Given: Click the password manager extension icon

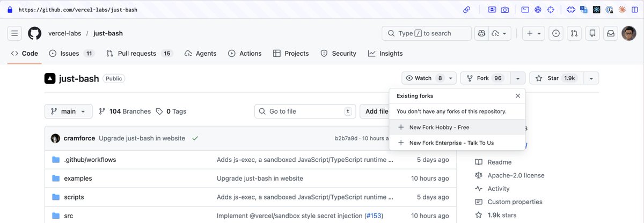Looking at the screenshot, I should [x=609, y=10].
